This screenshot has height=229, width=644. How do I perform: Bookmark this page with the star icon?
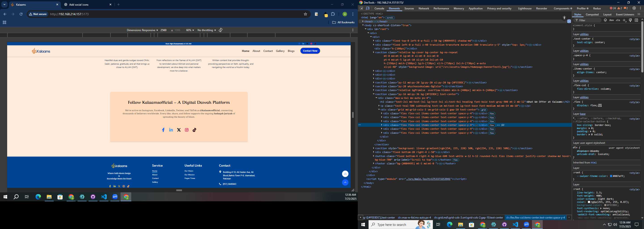[x=305, y=14]
